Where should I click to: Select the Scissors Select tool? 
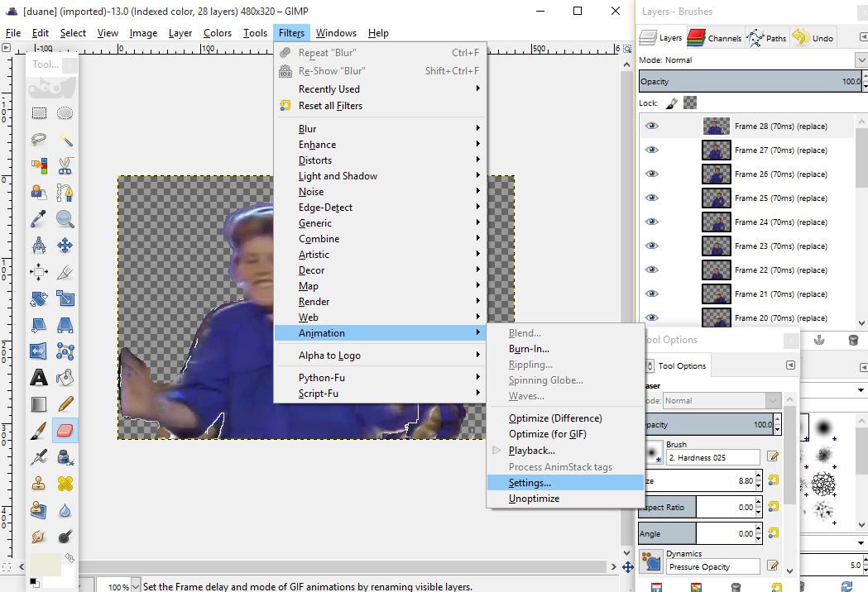point(65,165)
